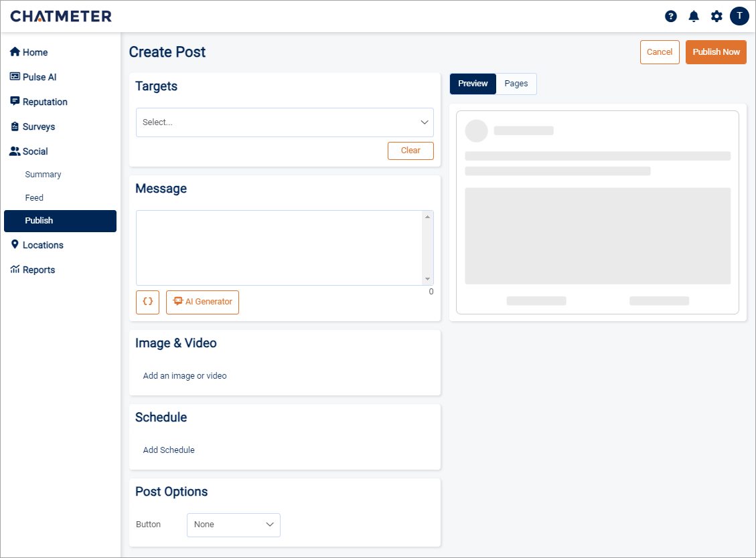Open the Feed under Social
756x558 pixels.
34,197
